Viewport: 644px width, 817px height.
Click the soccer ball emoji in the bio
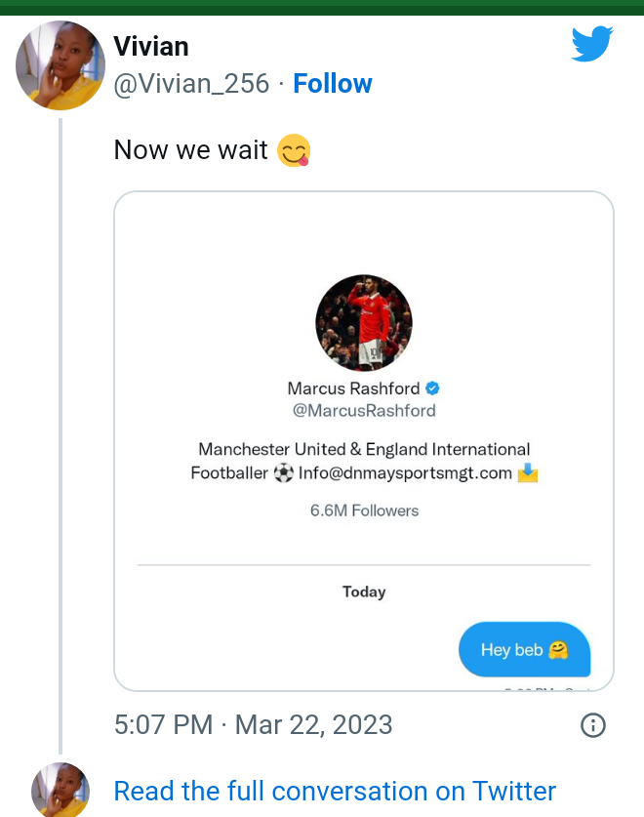coord(283,473)
